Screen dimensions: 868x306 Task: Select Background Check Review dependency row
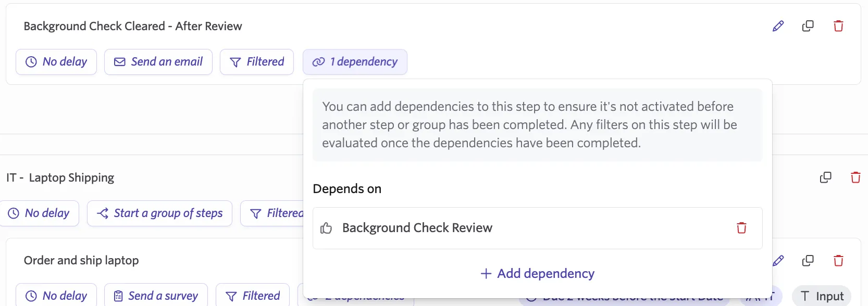click(x=538, y=228)
